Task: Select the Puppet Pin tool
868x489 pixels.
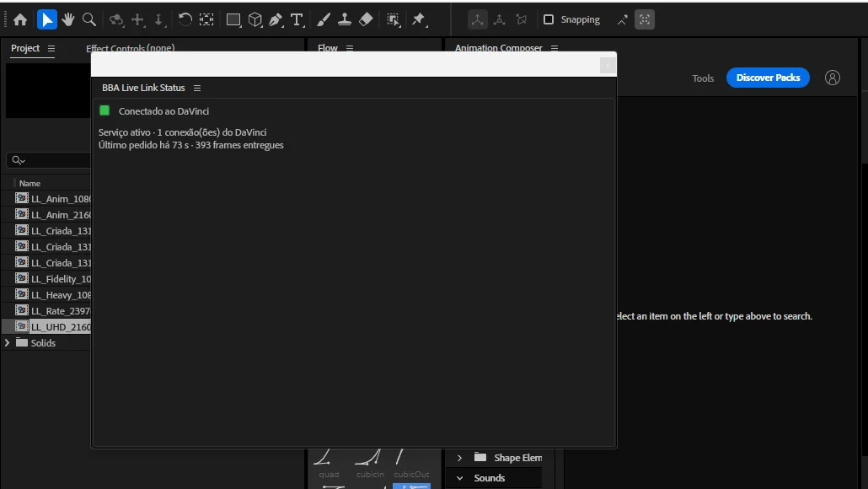Action: point(419,20)
